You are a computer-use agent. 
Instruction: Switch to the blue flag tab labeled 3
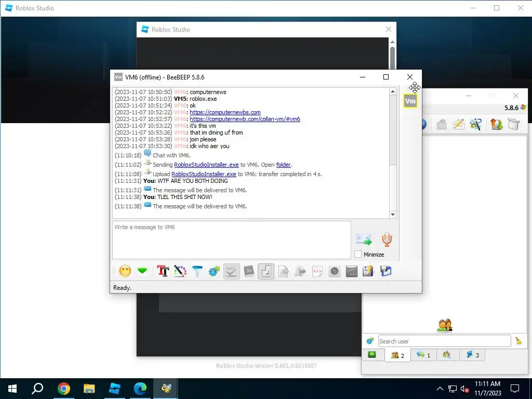(x=472, y=355)
